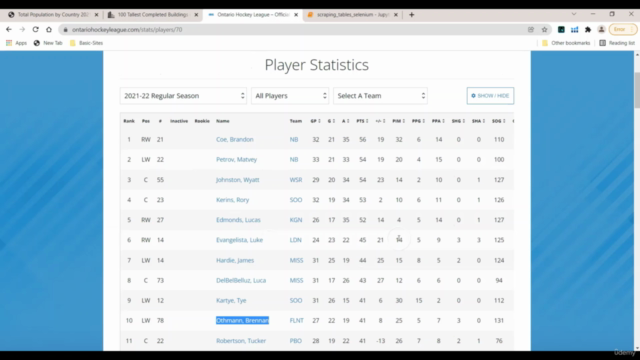Close the Total Population by Country tab
This screenshot has width=640, height=360.
(x=96, y=15)
